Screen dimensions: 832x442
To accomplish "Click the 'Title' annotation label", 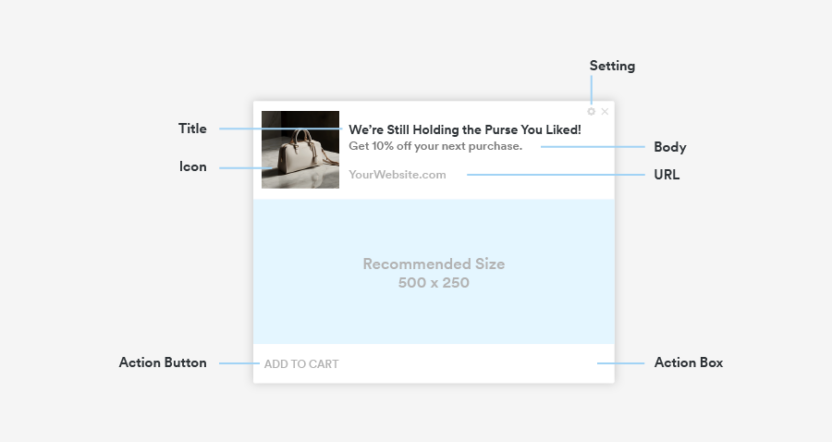I will 193,128.
